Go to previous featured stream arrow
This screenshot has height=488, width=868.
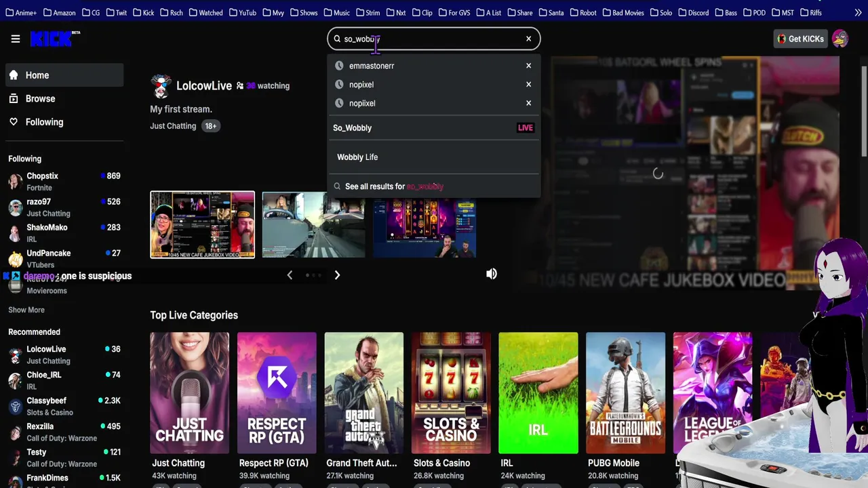click(x=290, y=275)
